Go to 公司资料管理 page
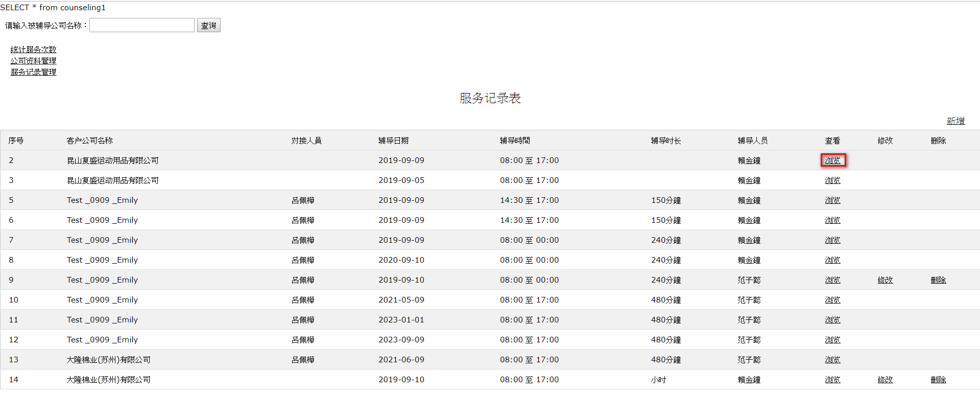 coord(33,61)
